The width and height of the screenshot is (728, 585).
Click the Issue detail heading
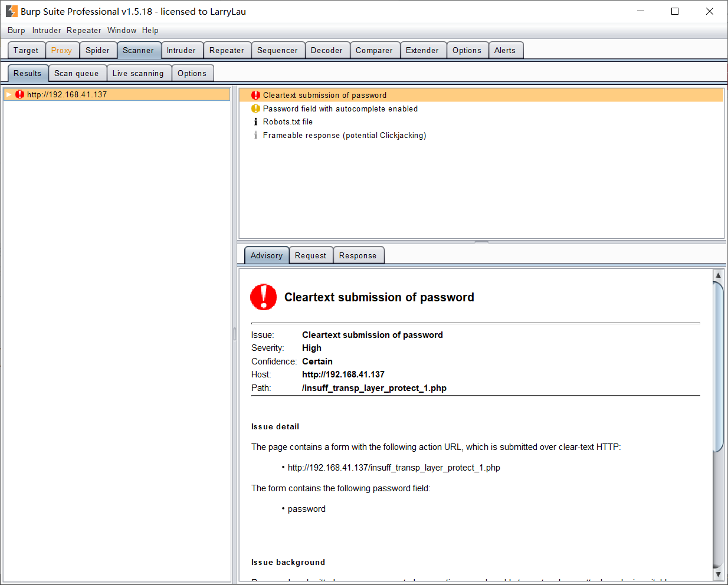276,427
